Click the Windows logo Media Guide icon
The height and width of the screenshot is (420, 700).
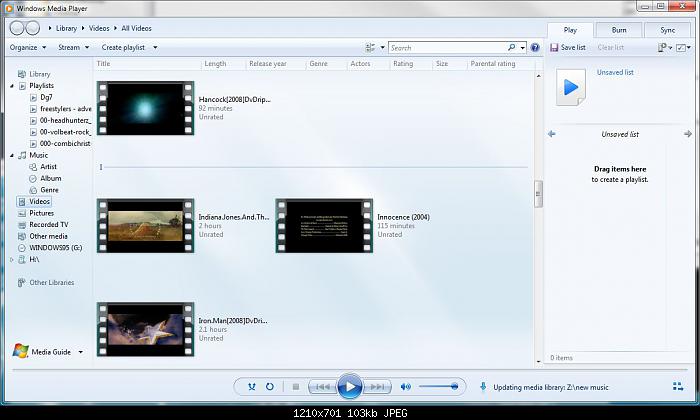click(x=21, y=351)
